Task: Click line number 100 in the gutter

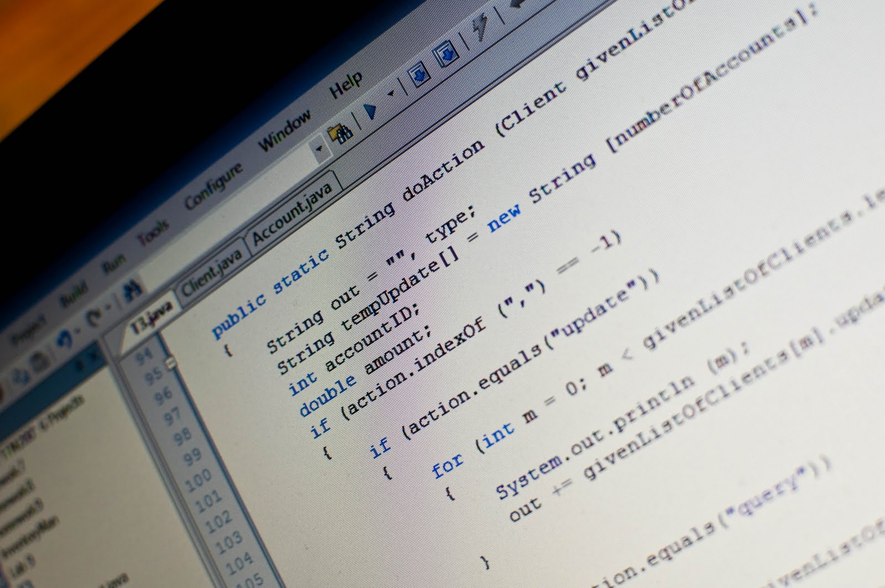Action: coord(197,479)
